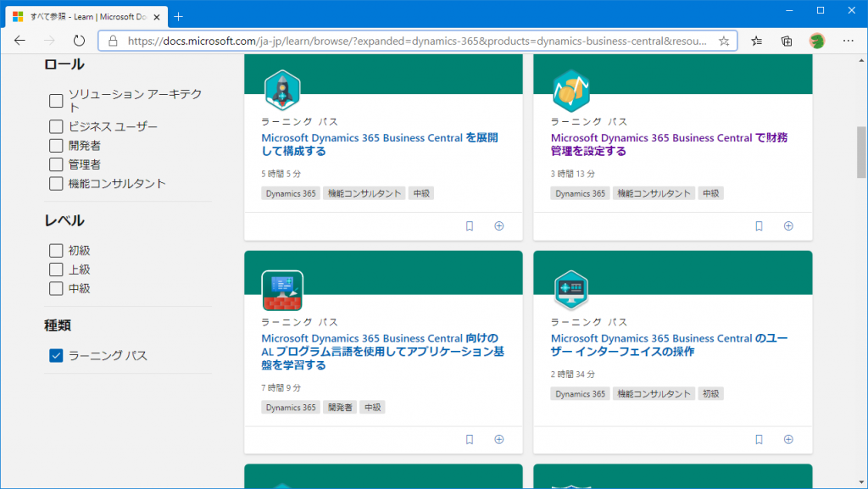Bookmark the ユーザー インターフェイスの操作 path
This screenshot has width=868, height=489.
(759, 439)
